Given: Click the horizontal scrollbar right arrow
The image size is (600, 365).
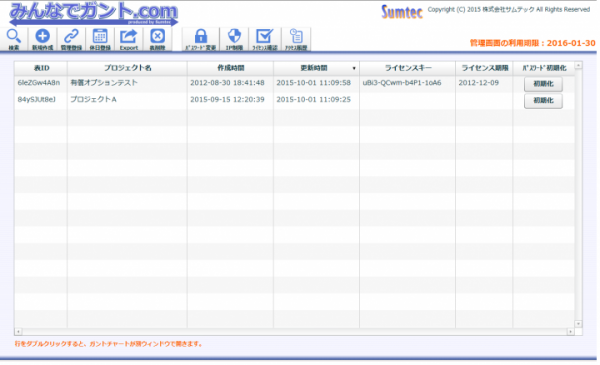Looking at the screenshot, I should point(571,332).
